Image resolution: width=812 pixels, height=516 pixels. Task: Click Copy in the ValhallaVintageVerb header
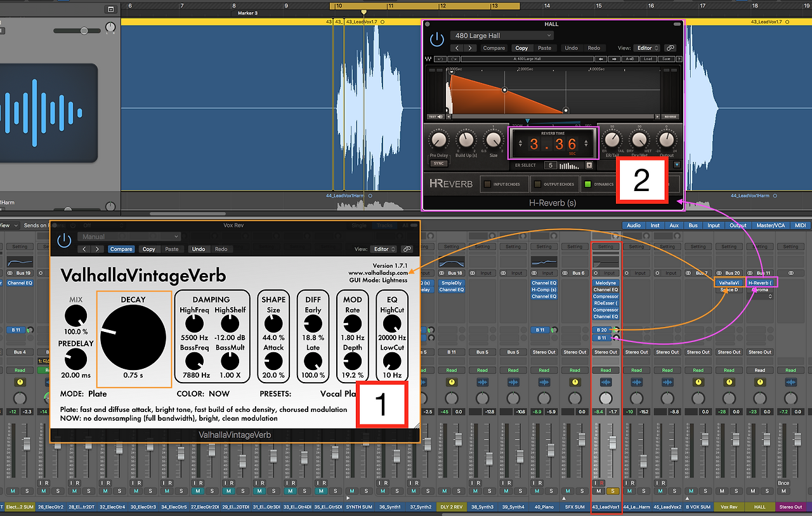click(148, 249)
